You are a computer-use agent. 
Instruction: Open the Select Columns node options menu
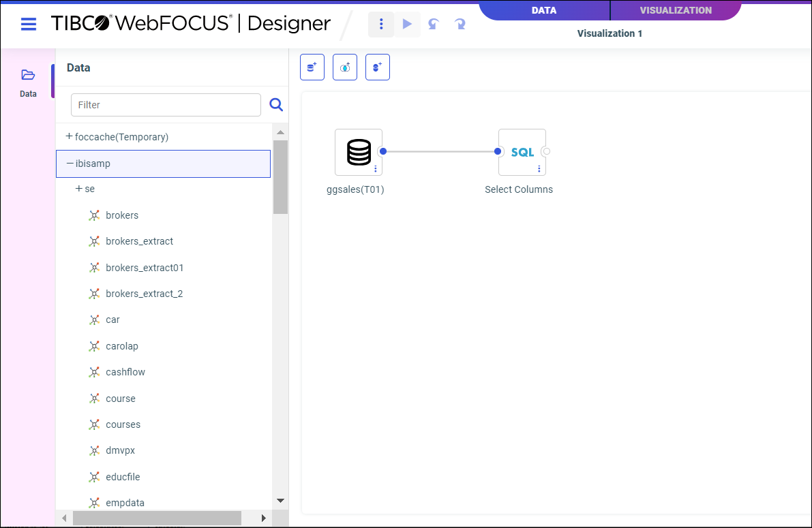[x=539, y=169]
